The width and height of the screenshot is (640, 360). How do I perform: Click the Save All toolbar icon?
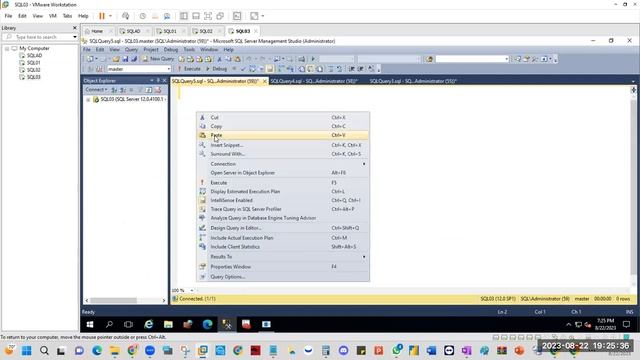pos(133,59)
